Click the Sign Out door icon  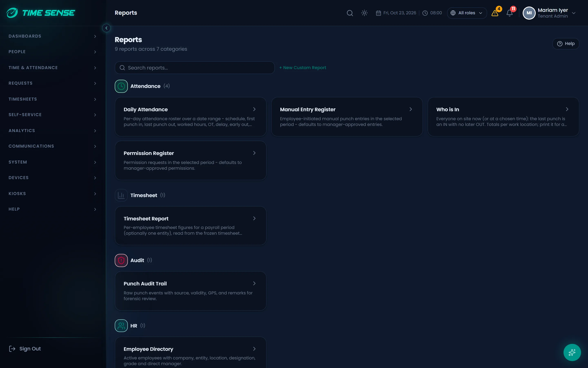coord(12,349)
